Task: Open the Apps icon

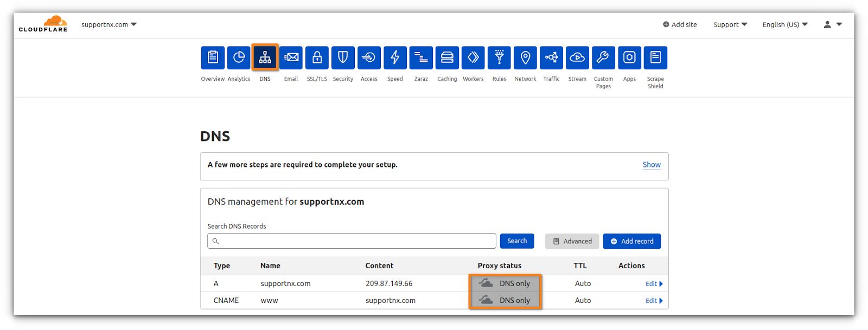Action: click(x=629, y=57)
